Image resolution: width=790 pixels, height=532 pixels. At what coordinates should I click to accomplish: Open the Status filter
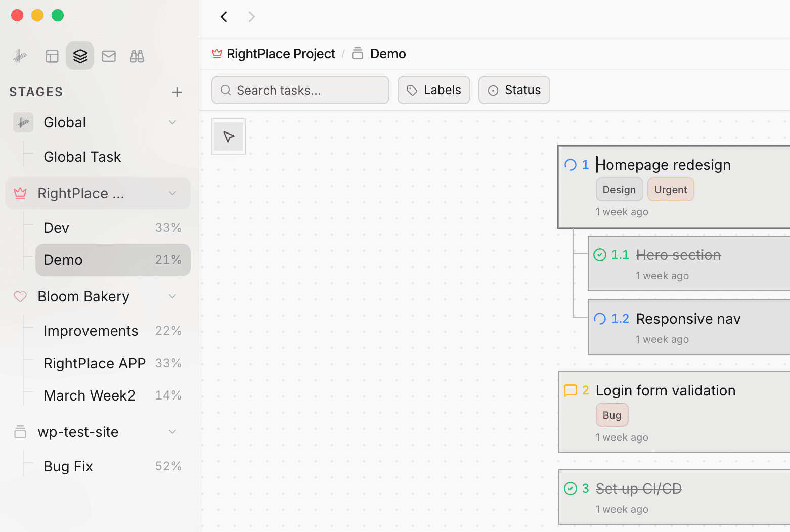pos(514,90)
